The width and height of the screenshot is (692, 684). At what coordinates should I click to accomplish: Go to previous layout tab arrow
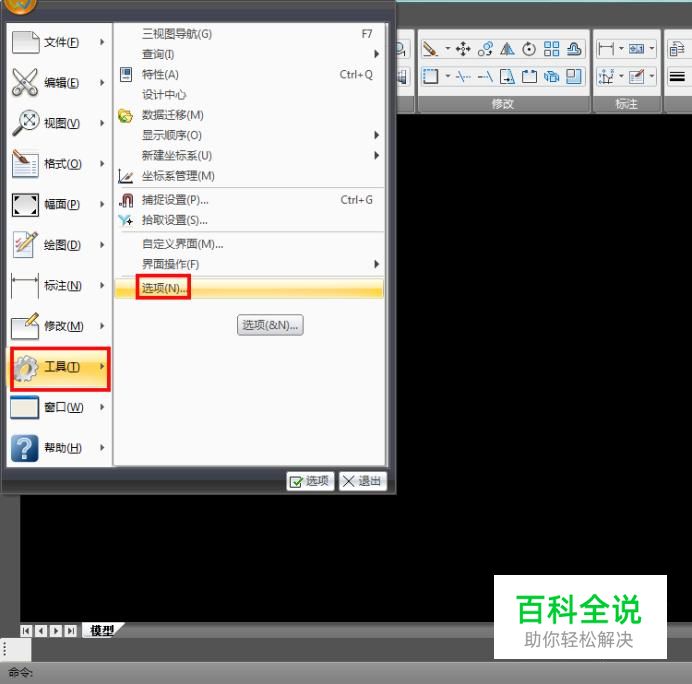point(41,631)
